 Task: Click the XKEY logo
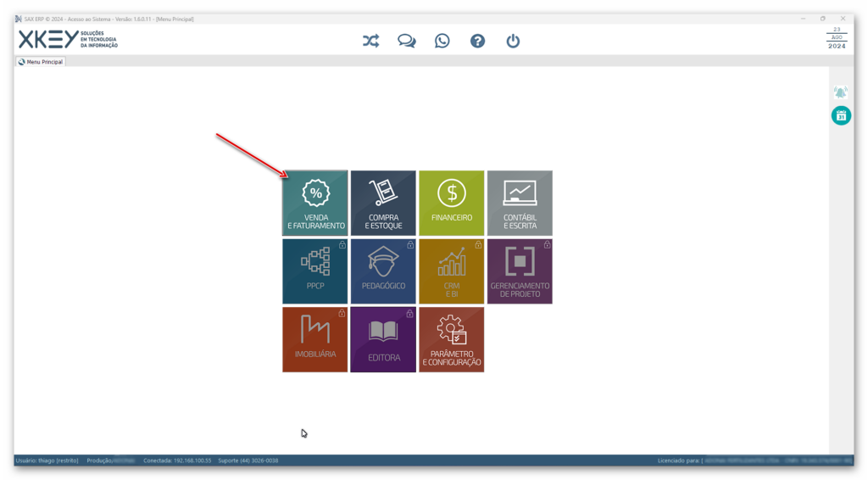[x=68, y=39]
